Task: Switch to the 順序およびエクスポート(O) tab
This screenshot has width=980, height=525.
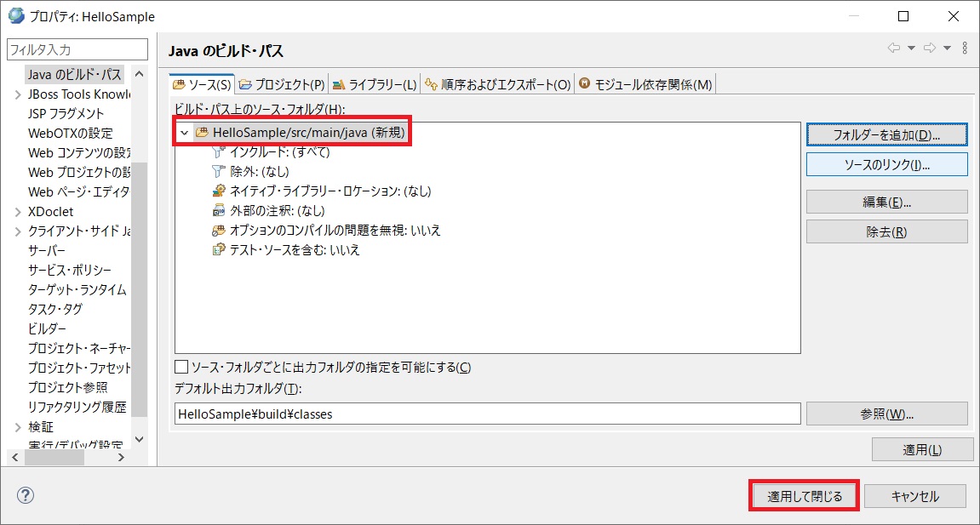Action: (497, 84)
